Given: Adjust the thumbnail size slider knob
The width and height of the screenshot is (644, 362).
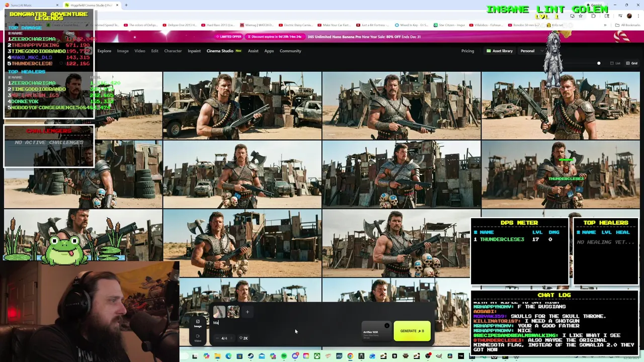Looking at the screenshot, I should click(x=599, y=63).
